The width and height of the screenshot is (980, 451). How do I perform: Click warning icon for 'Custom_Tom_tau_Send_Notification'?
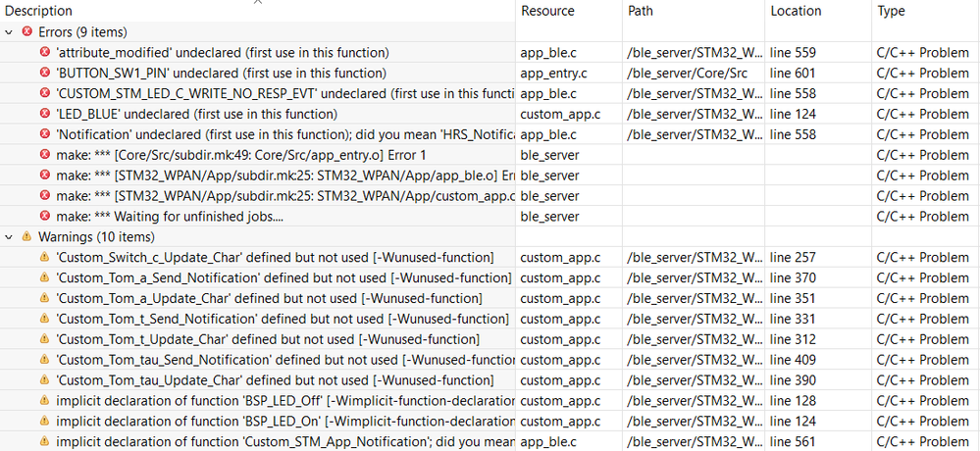coord(45,360)
